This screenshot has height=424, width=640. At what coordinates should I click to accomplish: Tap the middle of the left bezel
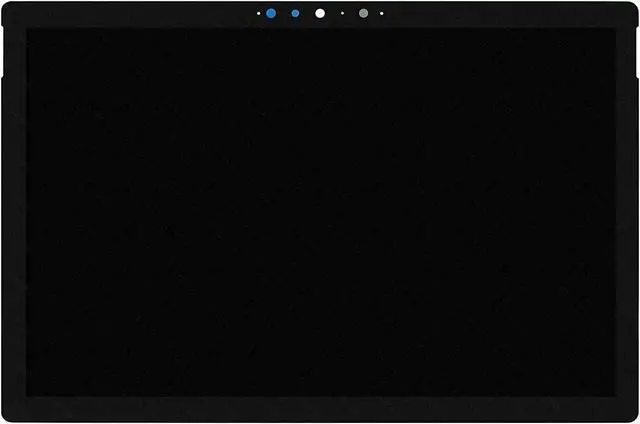14,212
